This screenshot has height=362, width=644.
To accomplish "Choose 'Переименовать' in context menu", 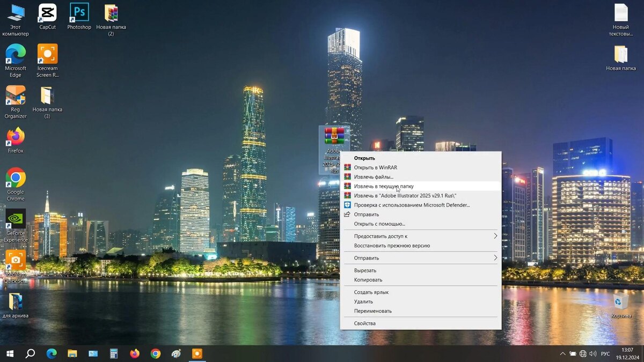I will coord(421,311).
